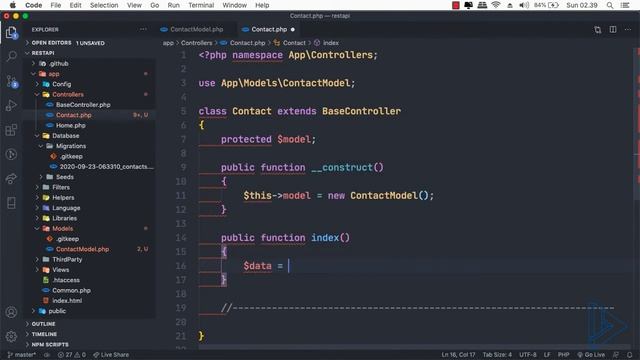Click Go Live in status bar
The width and height of the screenshot is (640, 360).
pos(591,355)
